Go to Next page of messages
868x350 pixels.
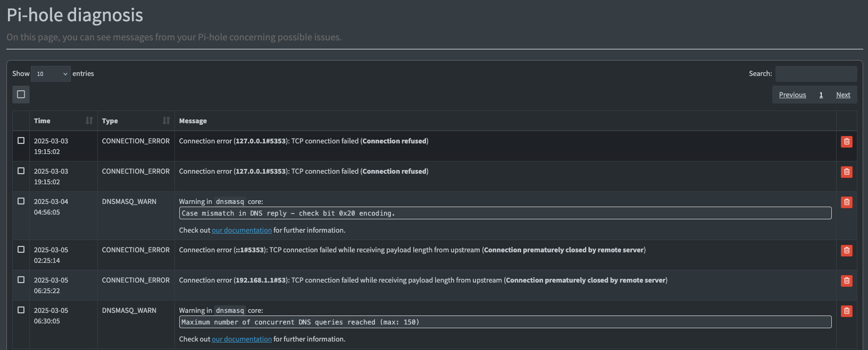click(843, 95)
